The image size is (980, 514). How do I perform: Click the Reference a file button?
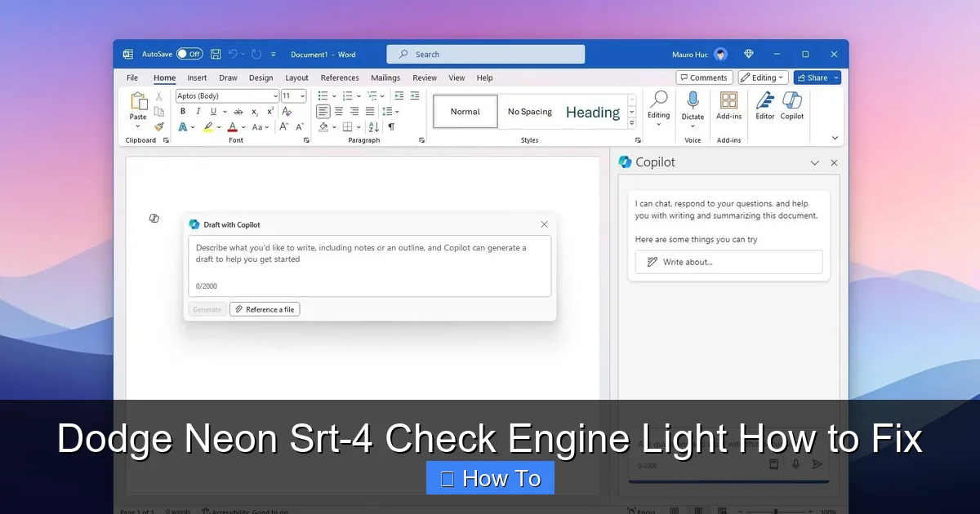(265, 309)
